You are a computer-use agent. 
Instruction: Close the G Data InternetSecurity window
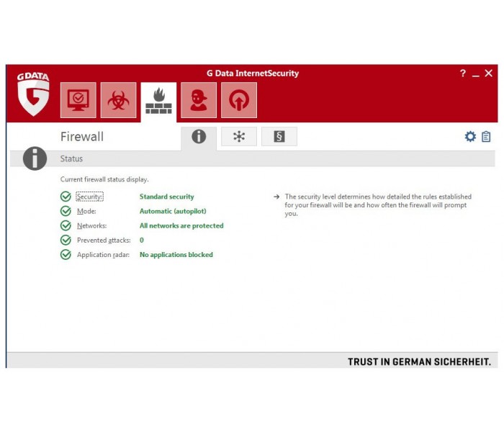(489, 73)
